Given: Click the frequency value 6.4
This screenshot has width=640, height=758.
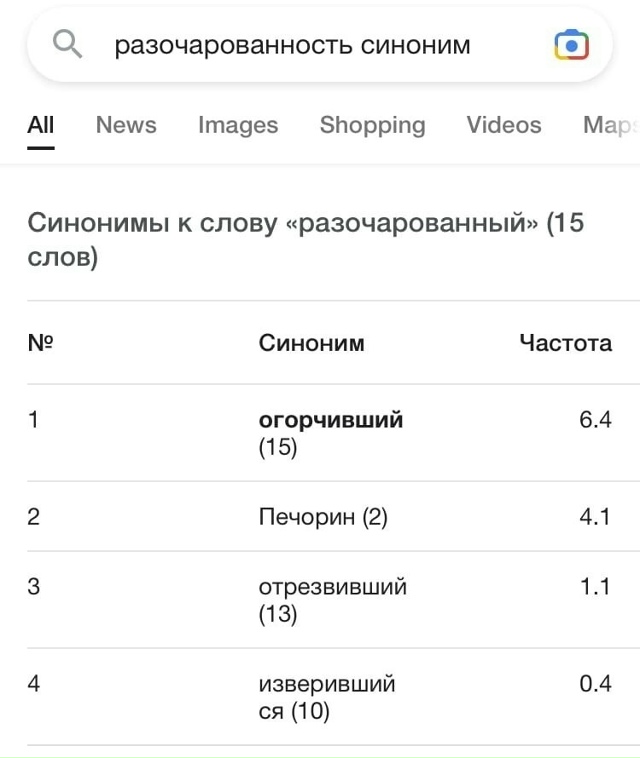Looking at the screenshot, I should click(595, 420).
